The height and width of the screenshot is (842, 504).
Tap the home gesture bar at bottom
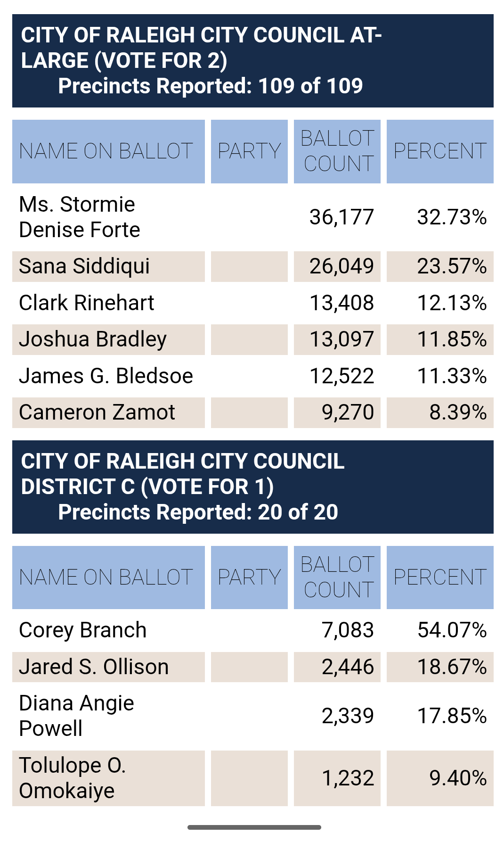coord(254,827)
